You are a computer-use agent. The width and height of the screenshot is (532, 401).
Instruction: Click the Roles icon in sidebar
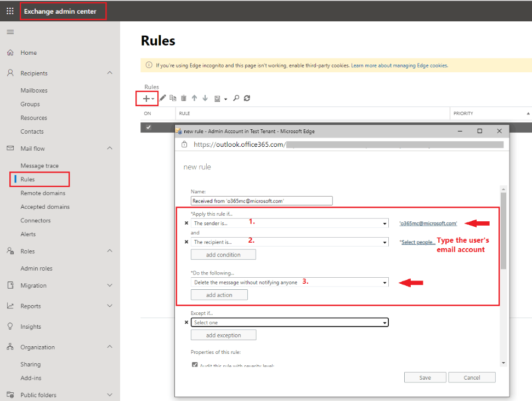pyautogui.click(x=10, y=251)
